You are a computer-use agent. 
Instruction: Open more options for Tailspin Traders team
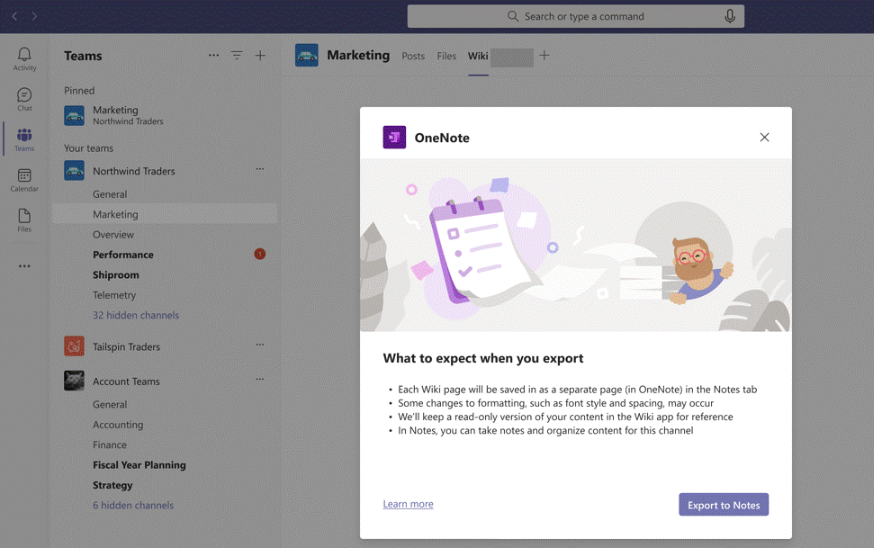coord(260,346)
